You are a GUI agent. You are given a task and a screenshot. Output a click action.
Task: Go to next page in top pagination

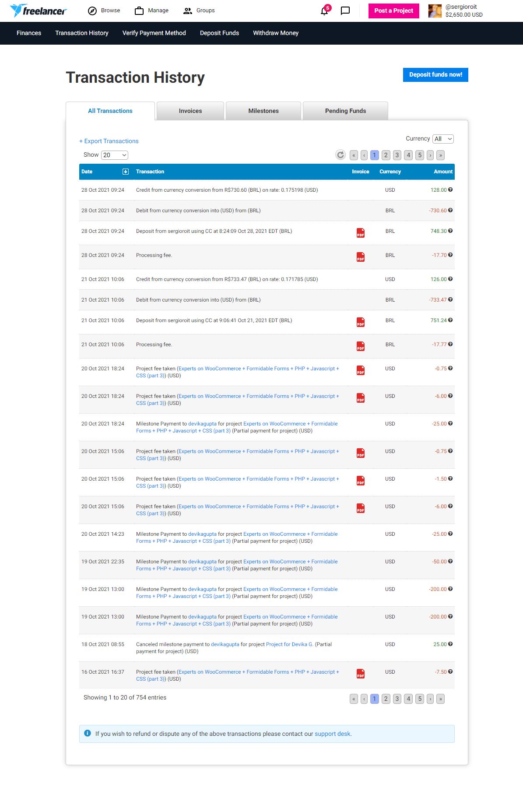(430, 155)
